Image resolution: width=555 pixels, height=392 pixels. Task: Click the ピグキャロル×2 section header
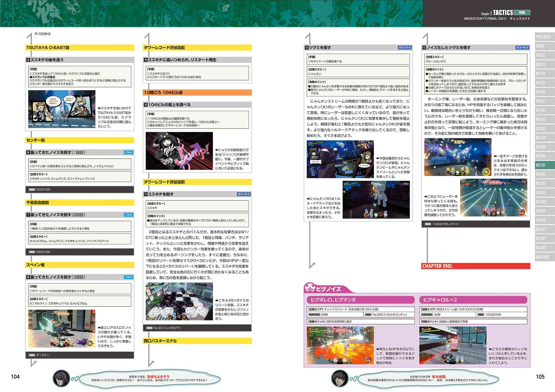click(x=473, y=300)
